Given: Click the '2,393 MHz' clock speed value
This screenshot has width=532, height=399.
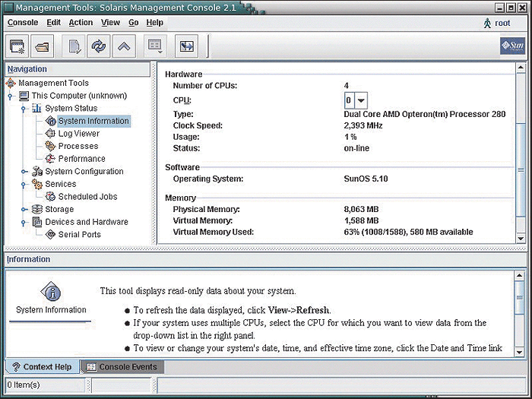Looking at the screenshot, I should coord(363,125).
